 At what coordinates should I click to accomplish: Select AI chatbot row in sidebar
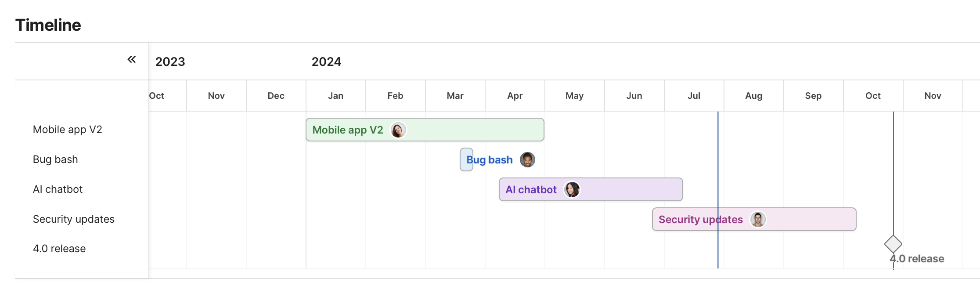pos(58,189)
